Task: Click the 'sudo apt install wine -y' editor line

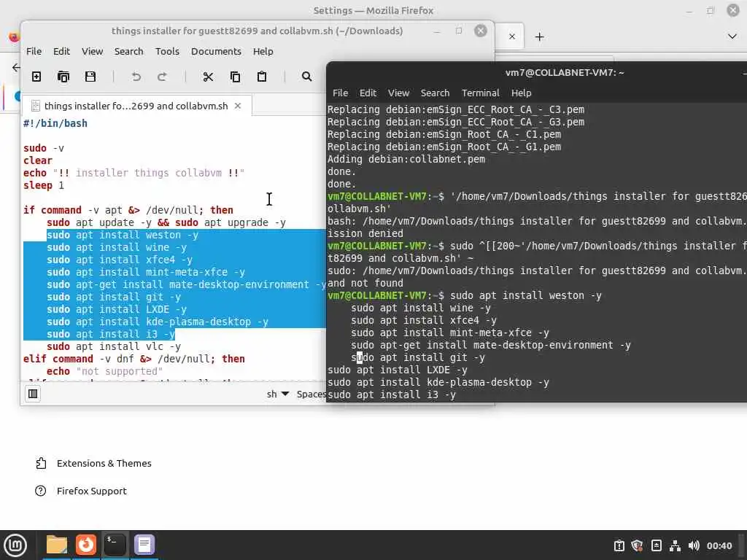Action: point(117,248)
